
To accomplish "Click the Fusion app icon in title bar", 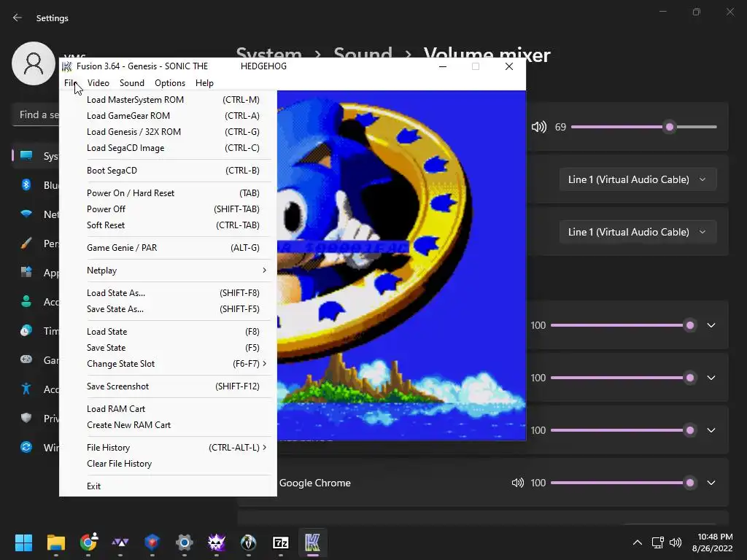I will 67,66.
